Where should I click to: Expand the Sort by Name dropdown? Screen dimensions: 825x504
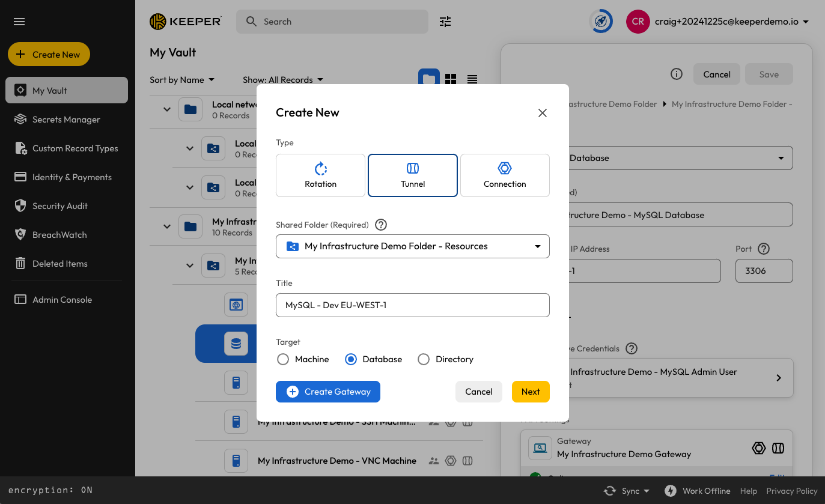click(182, 80)
